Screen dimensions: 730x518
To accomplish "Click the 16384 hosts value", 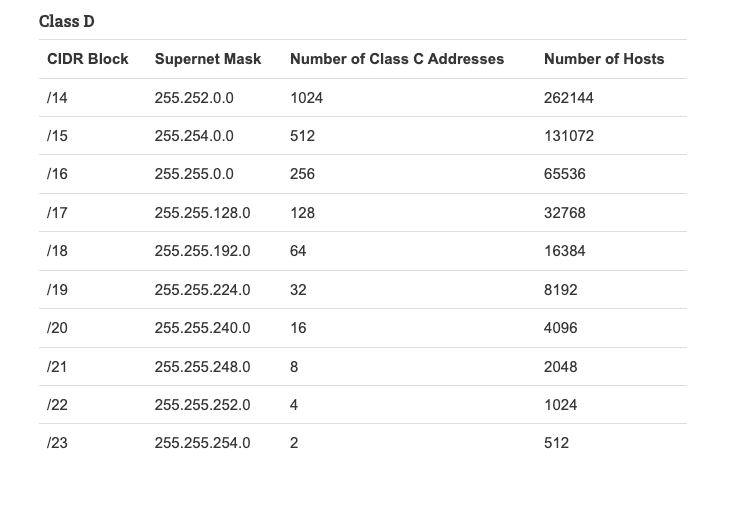I will pyautogui.click(x=565, y=251).
